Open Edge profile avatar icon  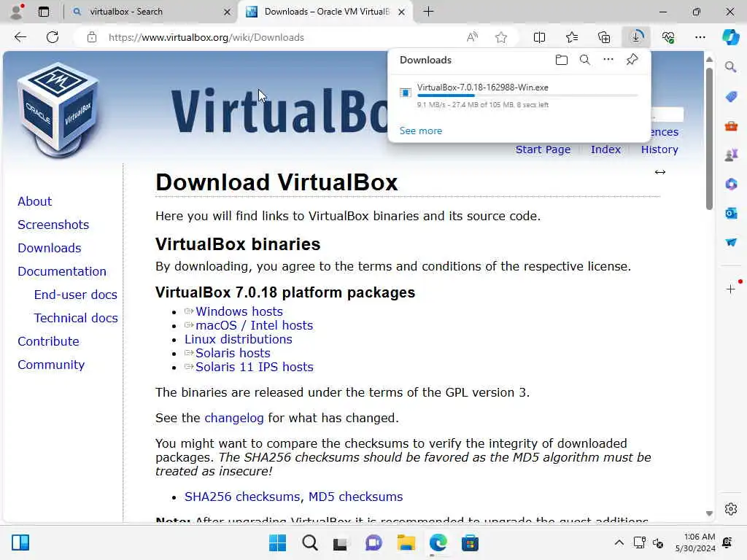tap(16, 12)
